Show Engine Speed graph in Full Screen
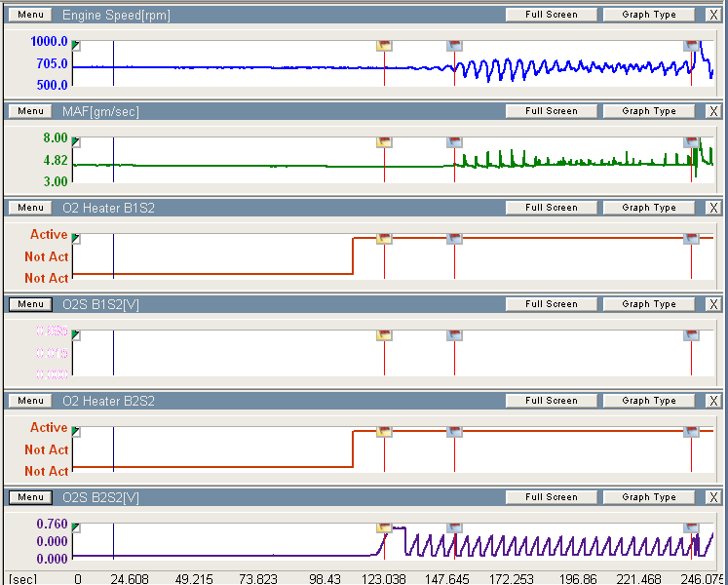The height and width of the screenshot is (585, 728). pyautogui.click(x=551, y=15)
